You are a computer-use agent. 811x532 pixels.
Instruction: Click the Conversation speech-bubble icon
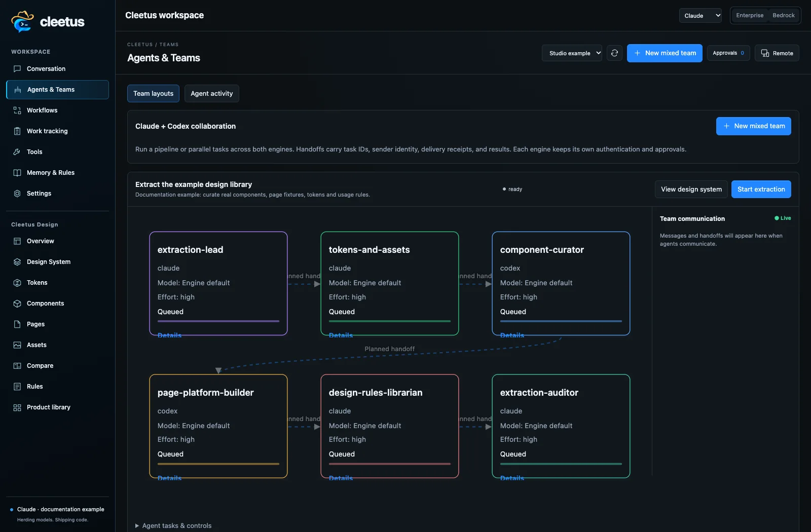[17, 69]
